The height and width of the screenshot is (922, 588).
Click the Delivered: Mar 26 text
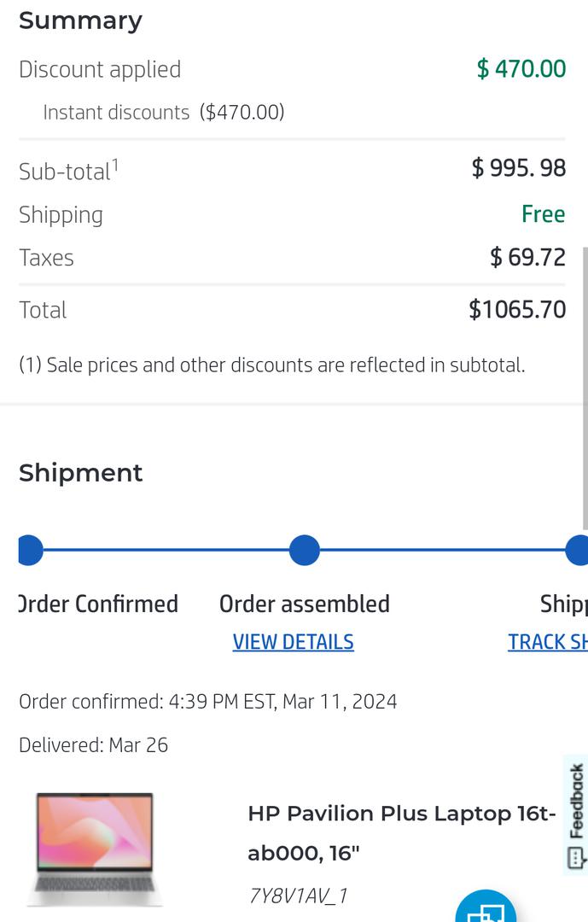point(93,745)
